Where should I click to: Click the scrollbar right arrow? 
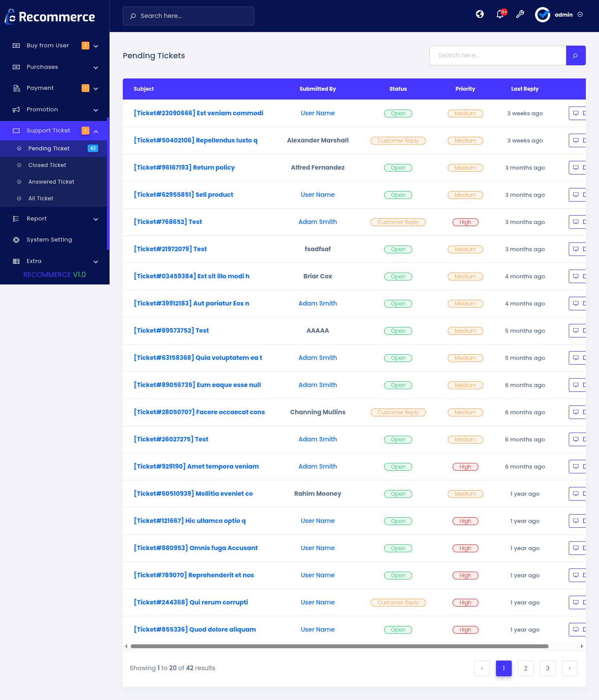[582, 646]
